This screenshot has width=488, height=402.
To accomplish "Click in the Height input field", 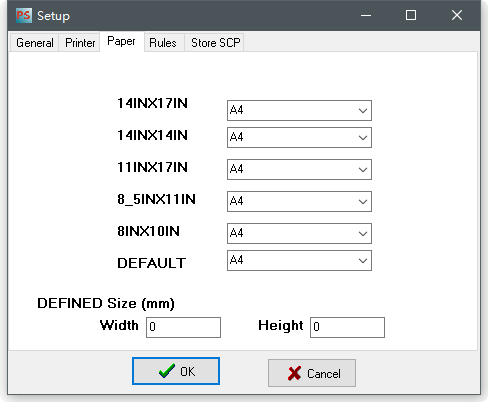I will tap(347, 327).
